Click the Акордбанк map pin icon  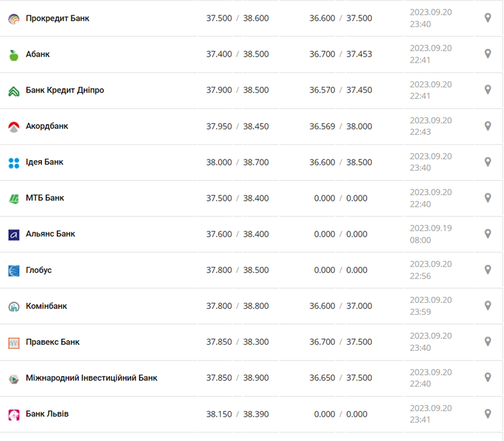click(487, 126)
